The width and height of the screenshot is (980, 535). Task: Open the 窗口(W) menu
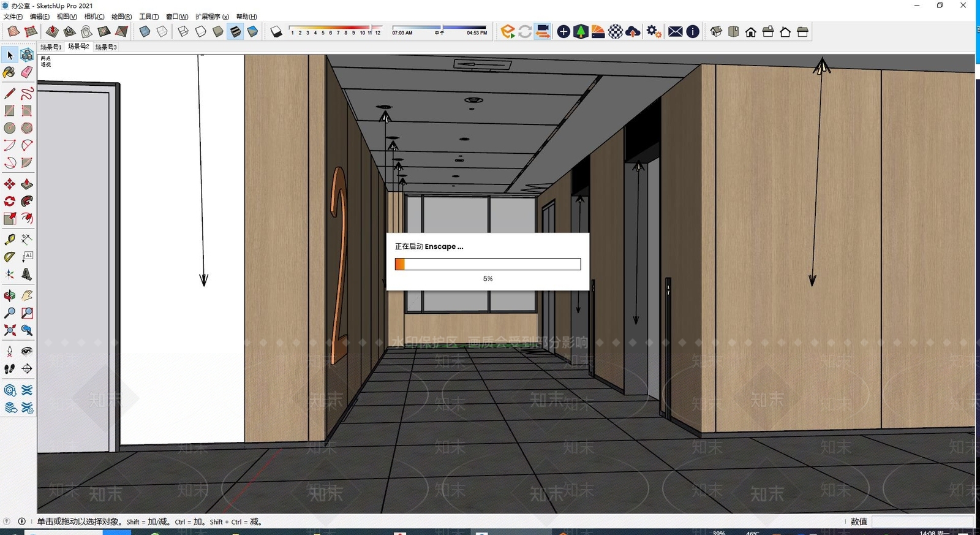177,17
